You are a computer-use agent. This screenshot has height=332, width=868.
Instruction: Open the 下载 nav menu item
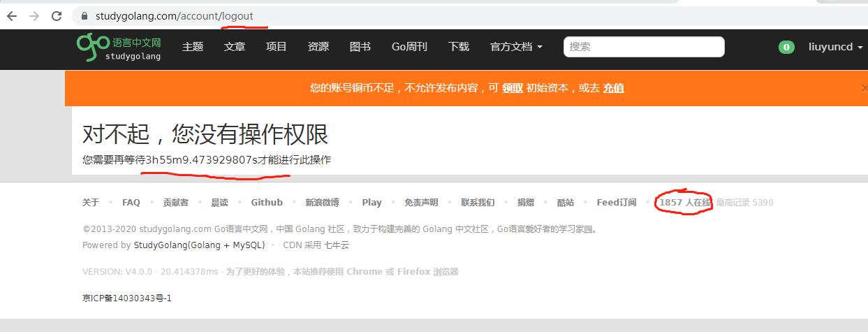pyautogui.click(x=459, y=47)
